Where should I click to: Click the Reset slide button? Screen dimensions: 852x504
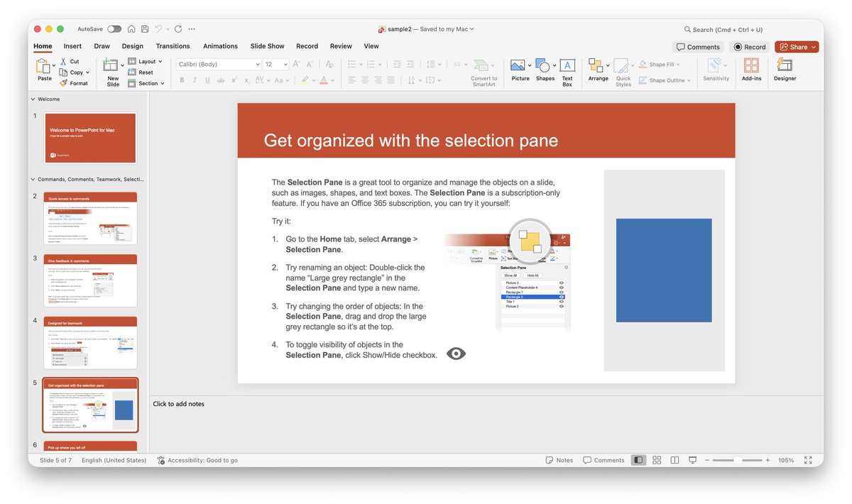click(141, 72)
